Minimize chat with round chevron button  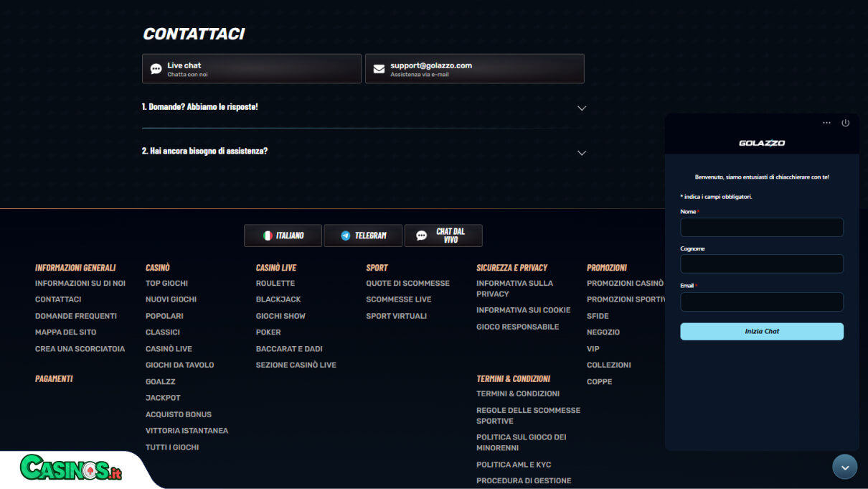tap(844, 467)
